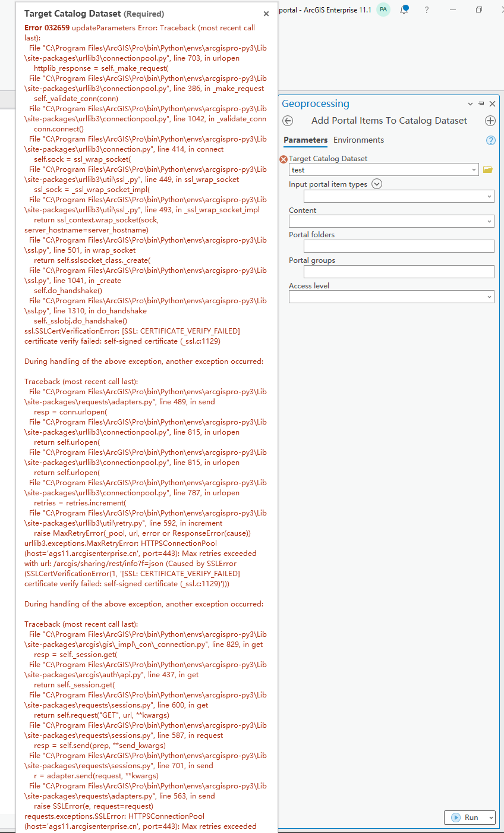Screen dimensions: 504x833
Task: Open the notifications bell
Action: click(x=404, y=10)
